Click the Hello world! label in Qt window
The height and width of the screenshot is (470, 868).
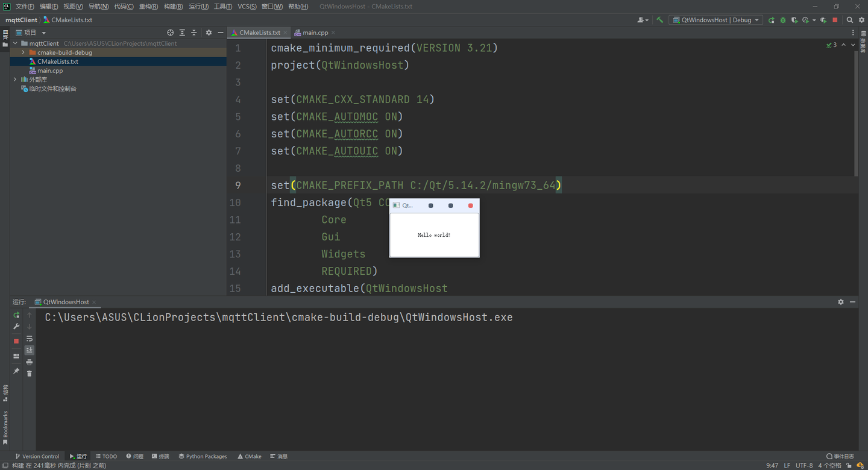coord(434,235)
